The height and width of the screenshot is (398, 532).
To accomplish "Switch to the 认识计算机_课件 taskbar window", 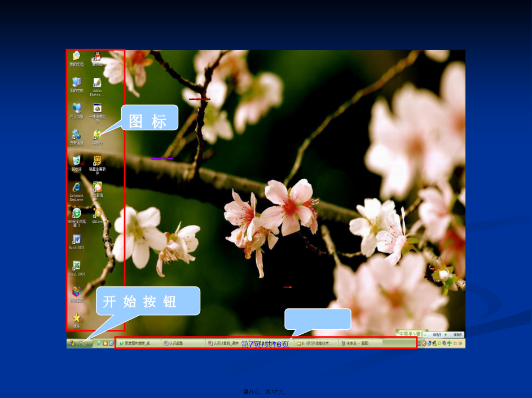I will (x=228, y=343).
